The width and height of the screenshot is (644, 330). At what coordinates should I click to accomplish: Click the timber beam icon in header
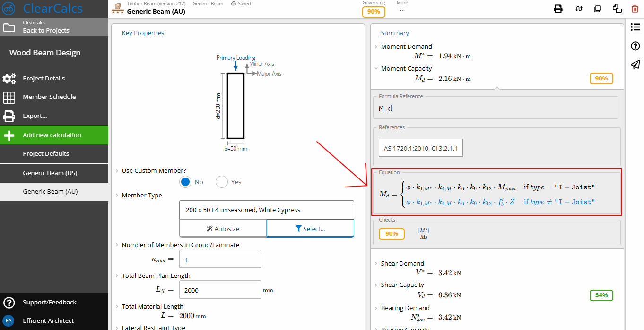pos(117,9)
